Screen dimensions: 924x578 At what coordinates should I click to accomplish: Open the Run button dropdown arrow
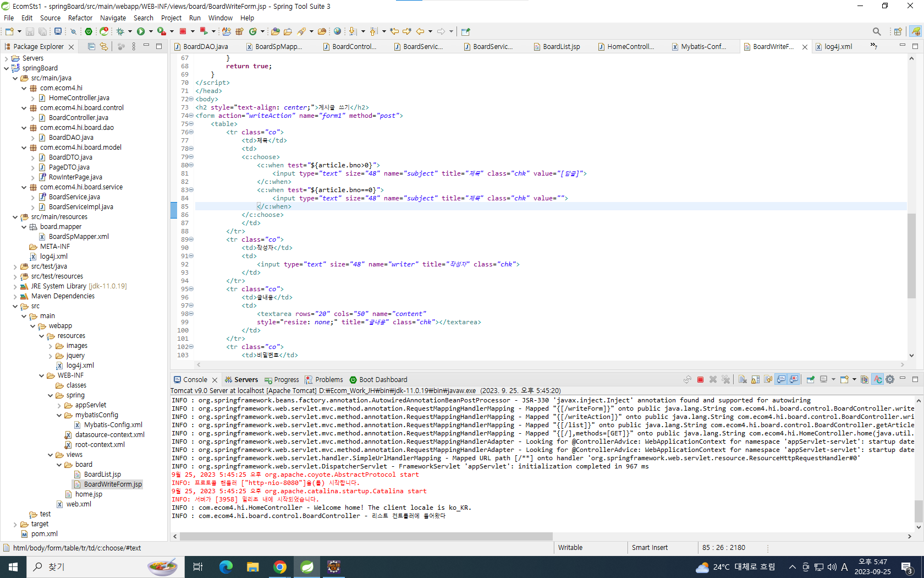pos(151,31)
